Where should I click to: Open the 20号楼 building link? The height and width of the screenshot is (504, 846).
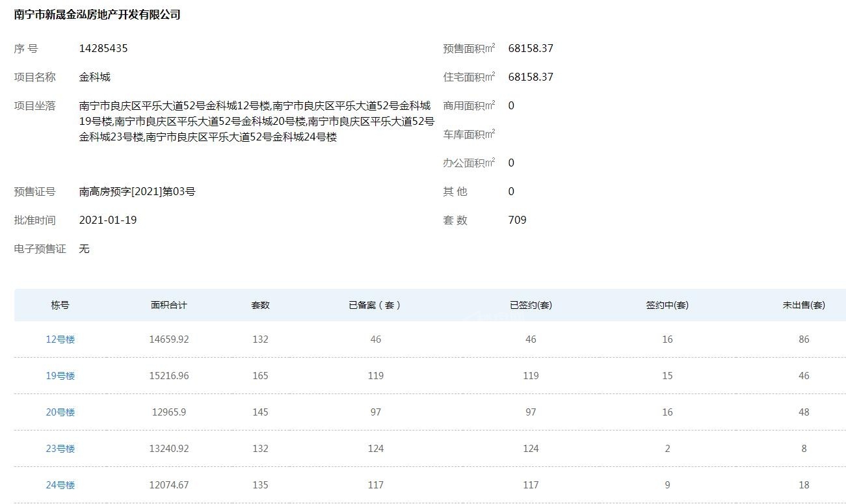[60, 412]
